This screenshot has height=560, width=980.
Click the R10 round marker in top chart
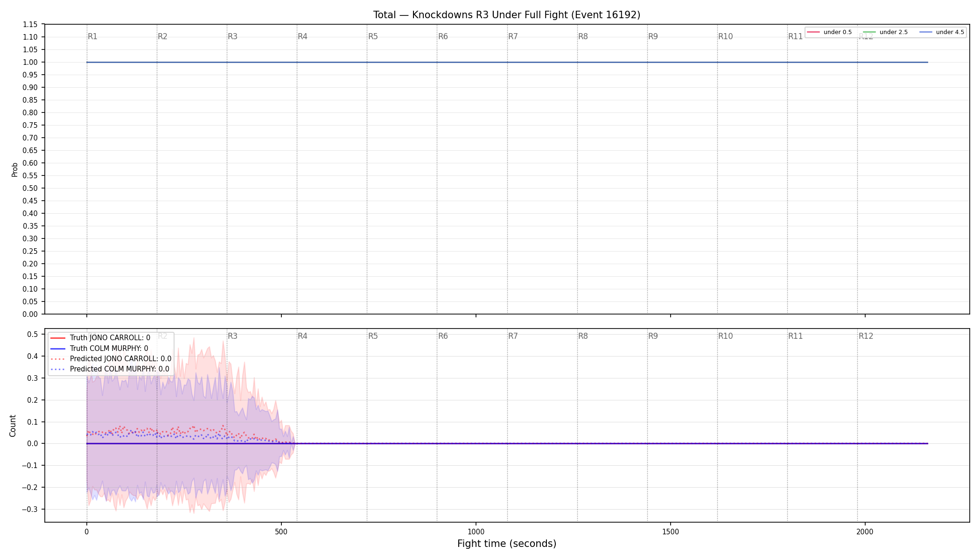click(x=725, y=36)
